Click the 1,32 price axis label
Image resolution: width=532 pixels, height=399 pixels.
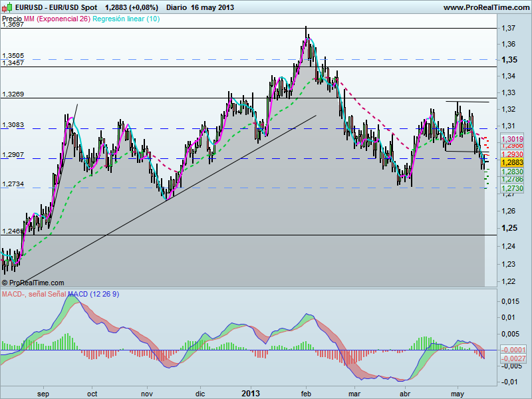coord(509,109)
